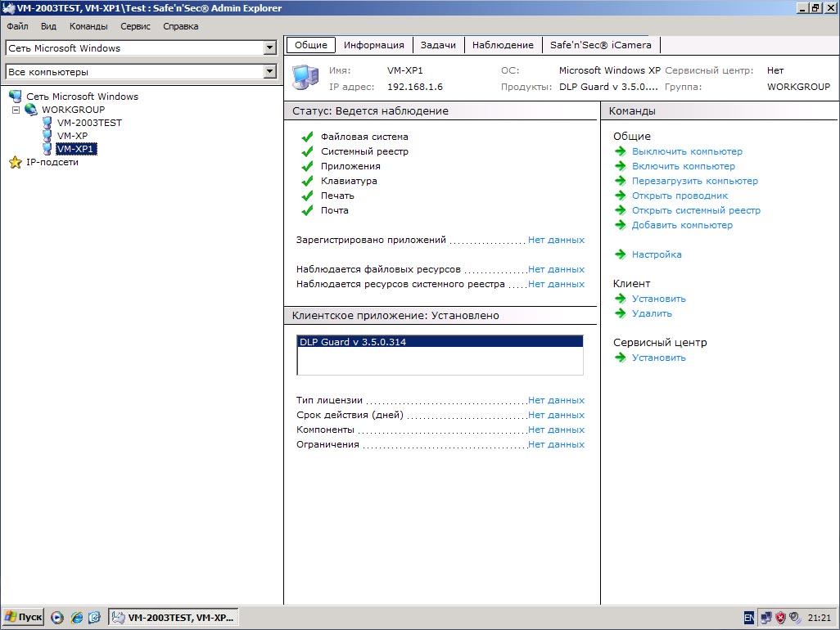Image resolution: width=840 pixels, height=630 pixels.
Task: Click Нет данных next to Компоненты
Action: click(556, 430)
